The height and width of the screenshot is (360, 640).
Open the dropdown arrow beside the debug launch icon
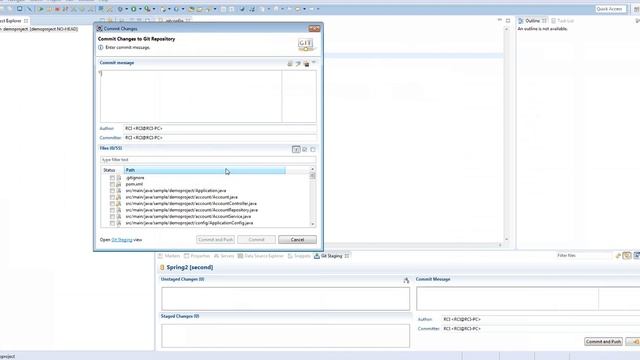(127, 9)
